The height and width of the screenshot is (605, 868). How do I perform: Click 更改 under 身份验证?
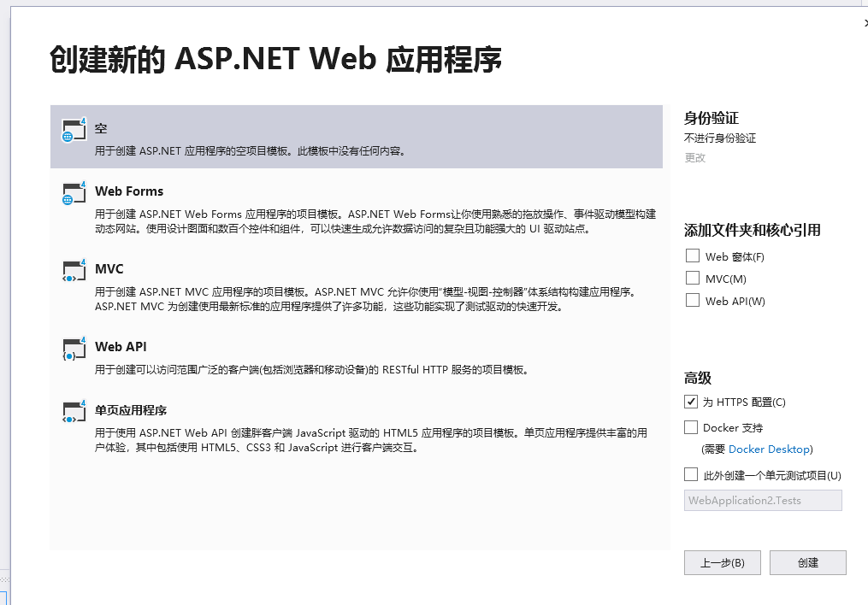(x=694, y=157)
